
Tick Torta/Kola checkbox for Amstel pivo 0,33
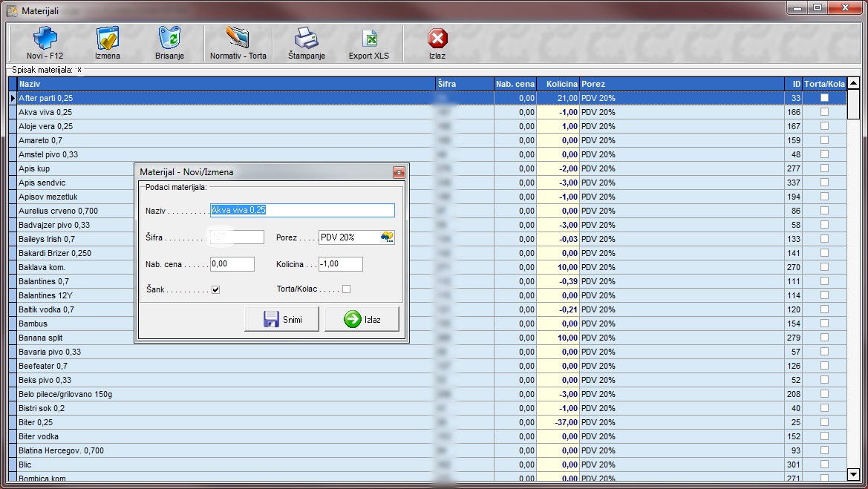824,154
